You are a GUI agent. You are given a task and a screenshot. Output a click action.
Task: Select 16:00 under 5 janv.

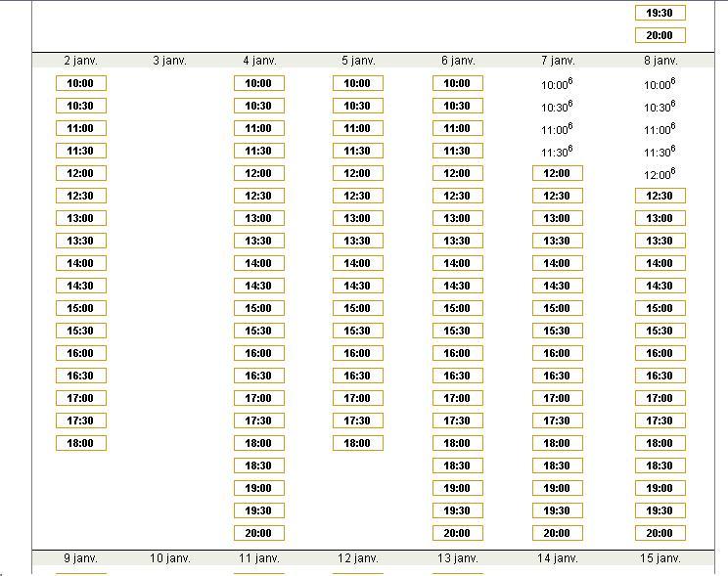tap(358, 353)
